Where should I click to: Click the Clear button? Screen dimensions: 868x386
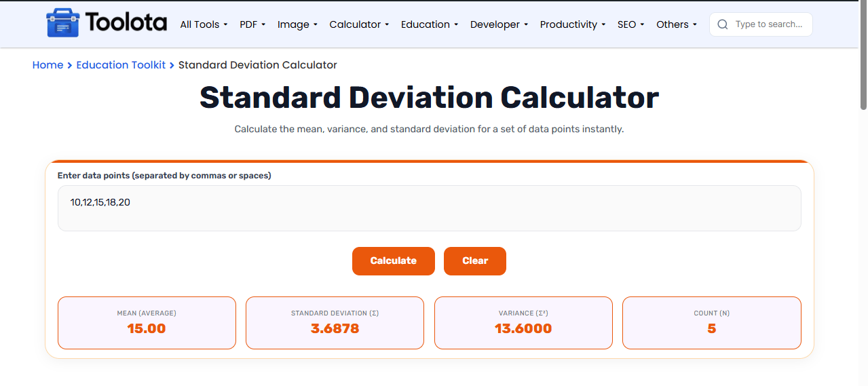475,261
